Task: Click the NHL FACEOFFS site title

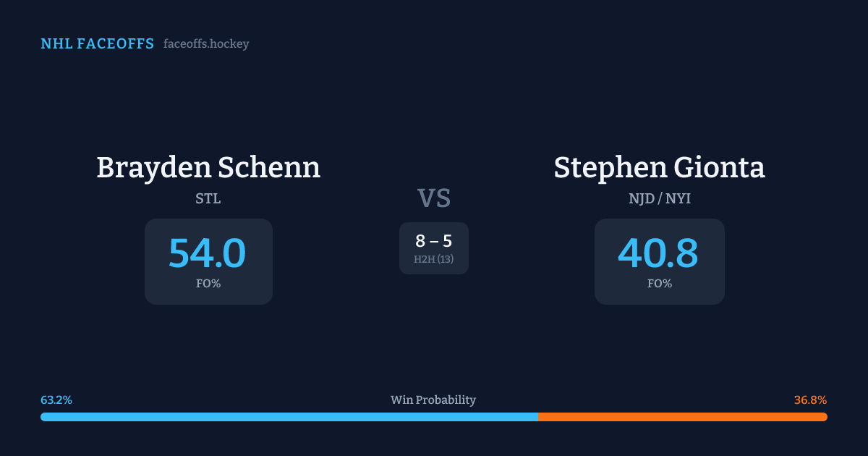Action: coord(97,44)
